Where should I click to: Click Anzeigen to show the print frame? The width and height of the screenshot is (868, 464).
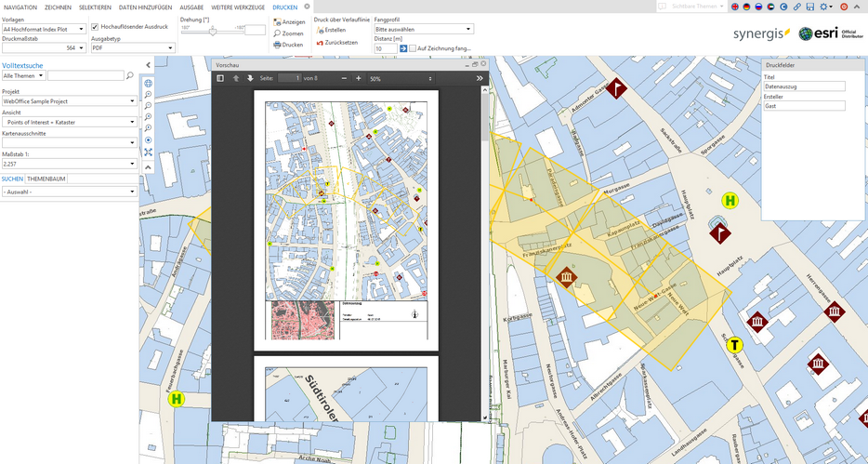(288, 21)
